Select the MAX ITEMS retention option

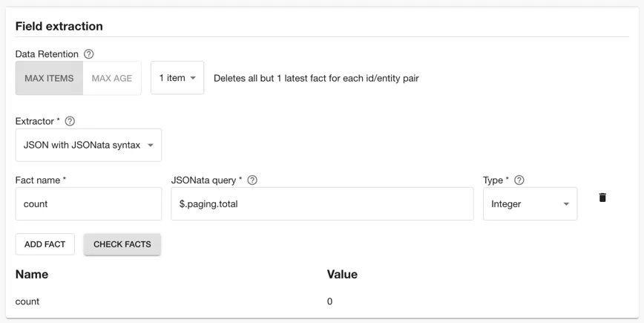click(49, 78)
